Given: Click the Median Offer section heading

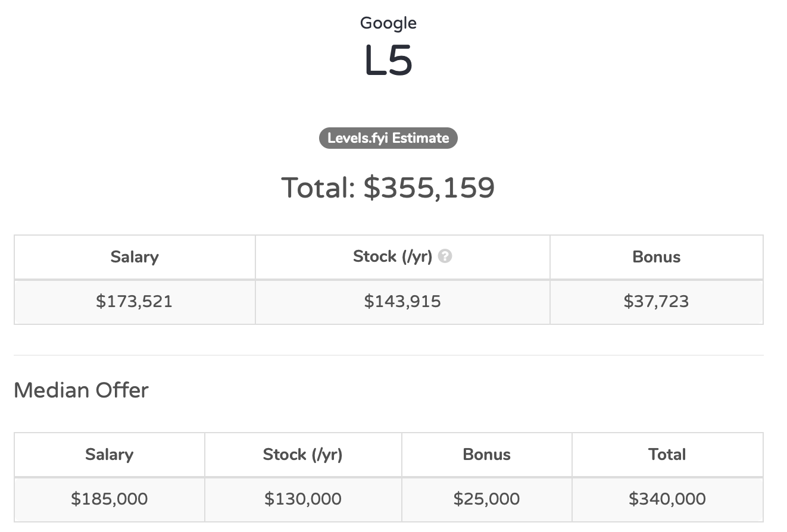Looking at the screenshot, I should pos(81,390).
